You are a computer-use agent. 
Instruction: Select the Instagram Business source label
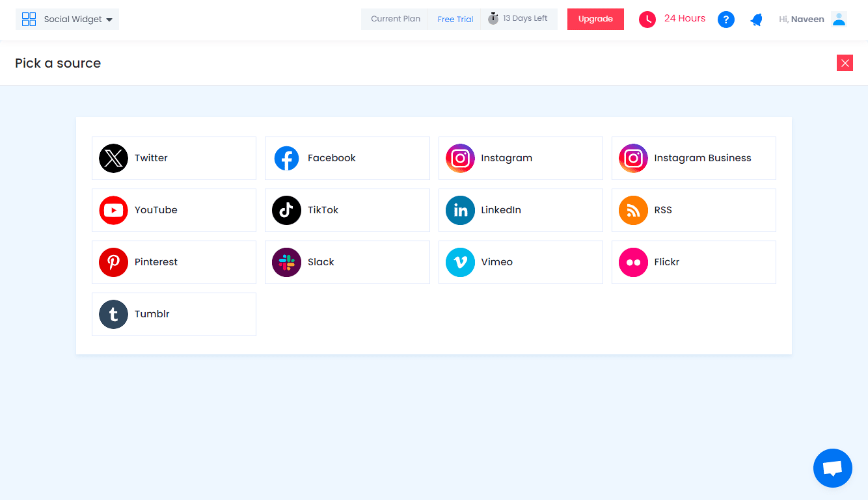[703, 158]
